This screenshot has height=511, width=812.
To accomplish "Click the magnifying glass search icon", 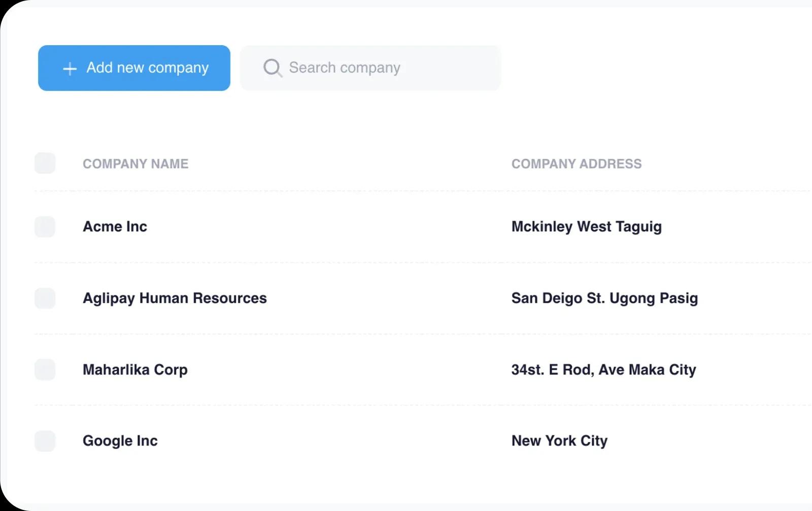I will pos(273,68).
